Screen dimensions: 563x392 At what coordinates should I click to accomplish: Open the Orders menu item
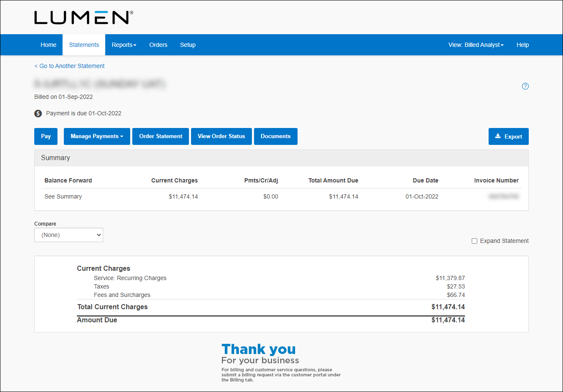[x=158, y=45]
